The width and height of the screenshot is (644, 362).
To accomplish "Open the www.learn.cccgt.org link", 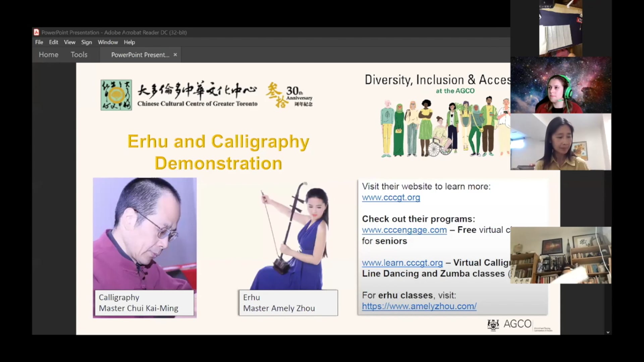I will [x=402, y=263].
